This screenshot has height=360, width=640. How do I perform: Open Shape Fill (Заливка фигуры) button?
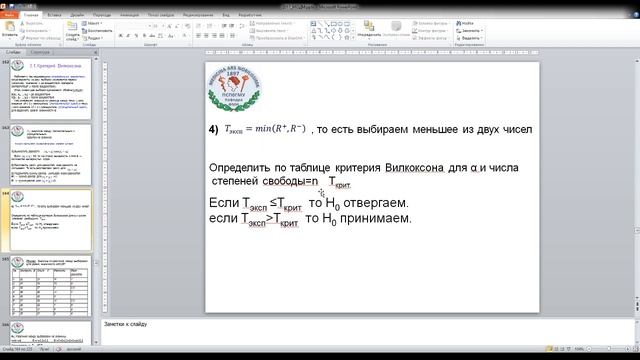tap(430, 23)
